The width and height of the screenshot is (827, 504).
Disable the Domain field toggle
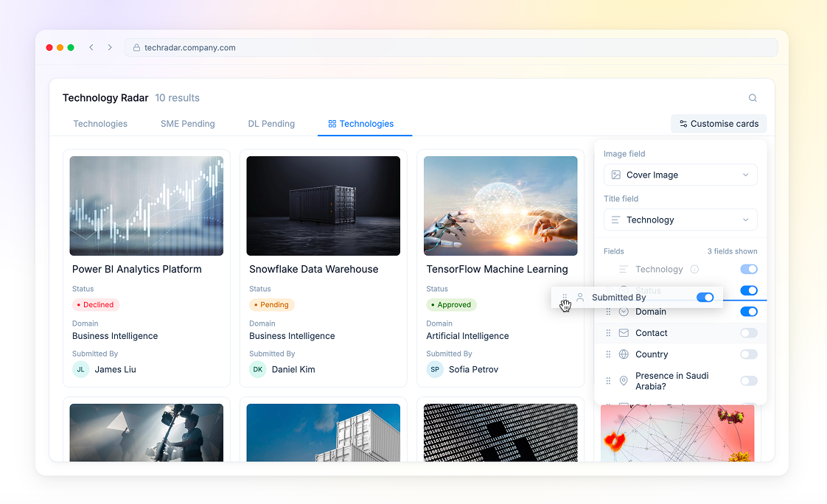tap(749, 312)
